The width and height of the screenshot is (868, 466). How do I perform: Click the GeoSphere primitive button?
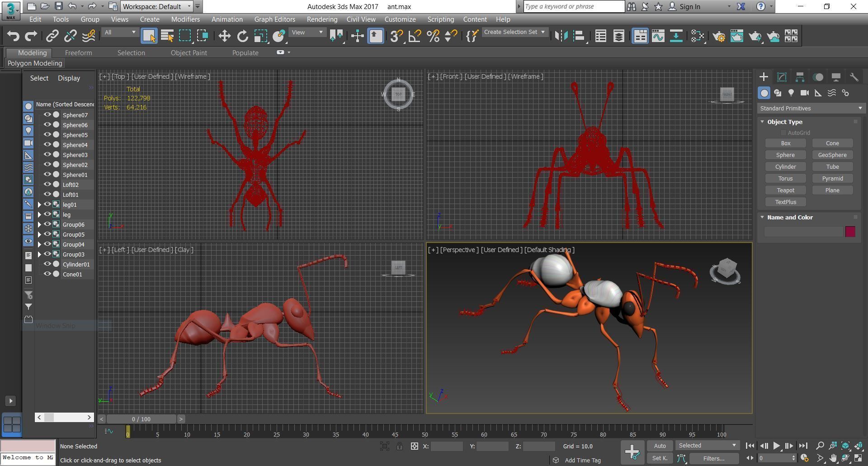coord(832,155)
